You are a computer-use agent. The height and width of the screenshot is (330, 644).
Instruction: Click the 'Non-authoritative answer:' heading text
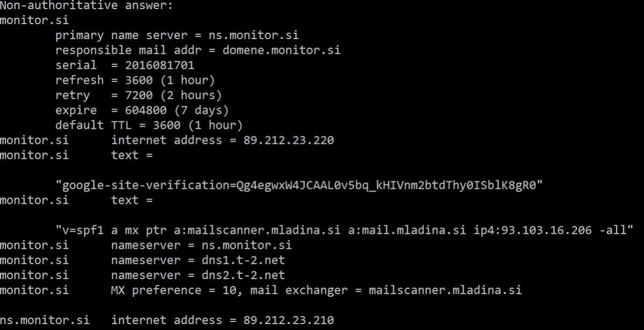pos(87,6)
